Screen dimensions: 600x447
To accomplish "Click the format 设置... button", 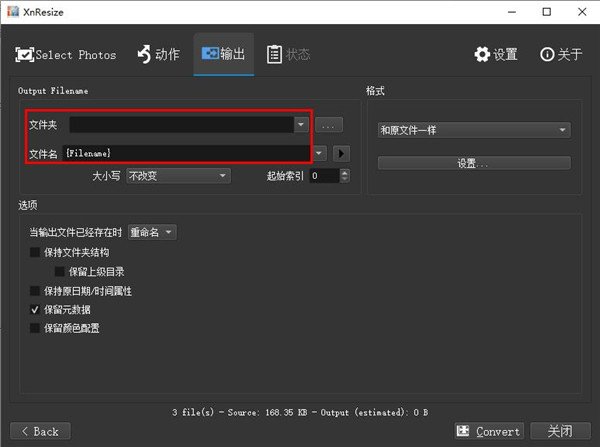I will [474, 163].
